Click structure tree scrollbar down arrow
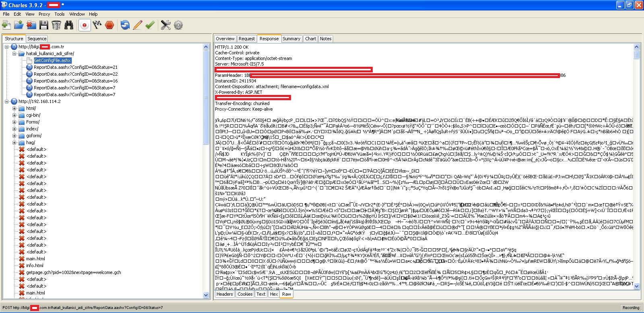 pos(206,295)
